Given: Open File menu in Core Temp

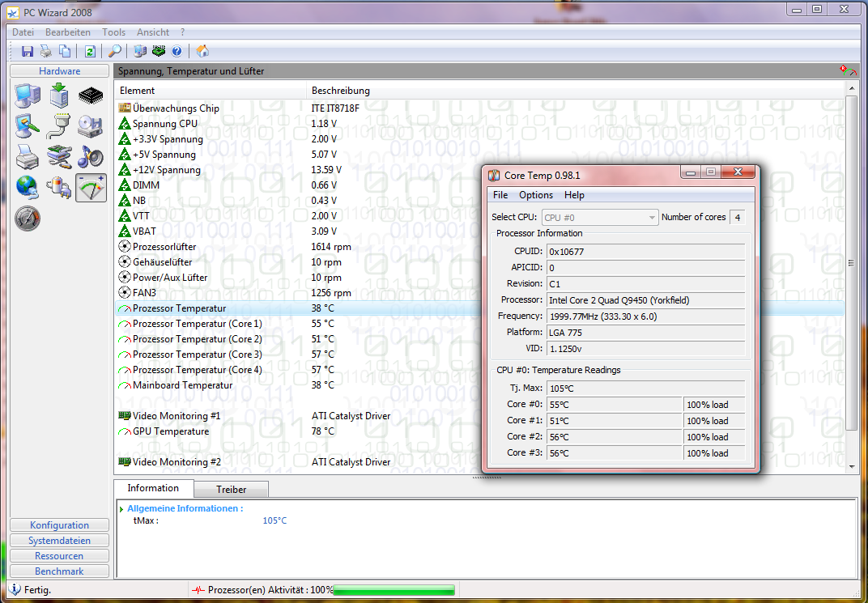Looking at the screenshot, I should click(x=500, y=195).
